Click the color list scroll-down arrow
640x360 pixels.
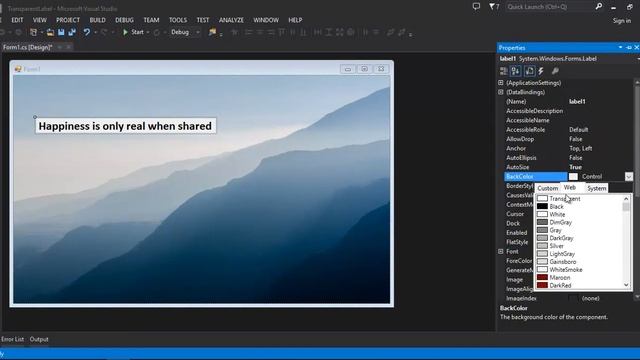point(626,285)
